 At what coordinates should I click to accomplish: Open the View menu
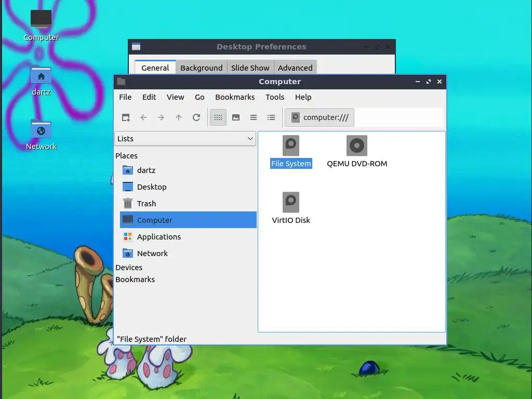click(175, 97)
